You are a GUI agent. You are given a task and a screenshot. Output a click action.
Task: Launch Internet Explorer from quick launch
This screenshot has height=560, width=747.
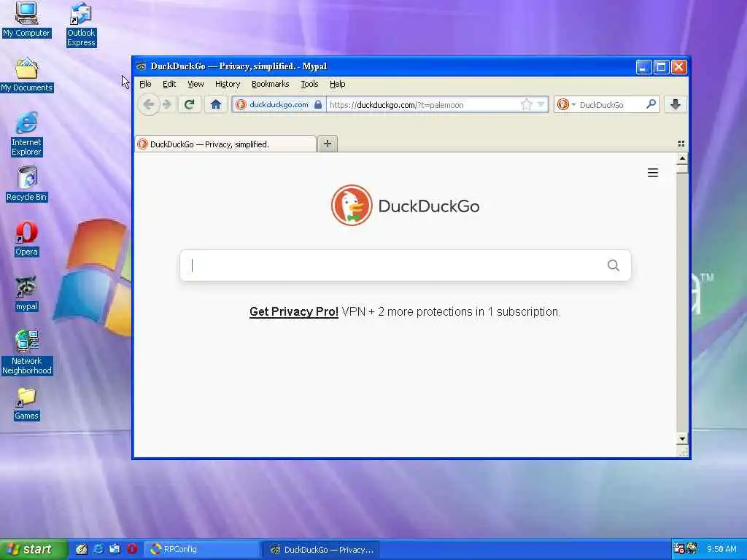pos(98,549)
